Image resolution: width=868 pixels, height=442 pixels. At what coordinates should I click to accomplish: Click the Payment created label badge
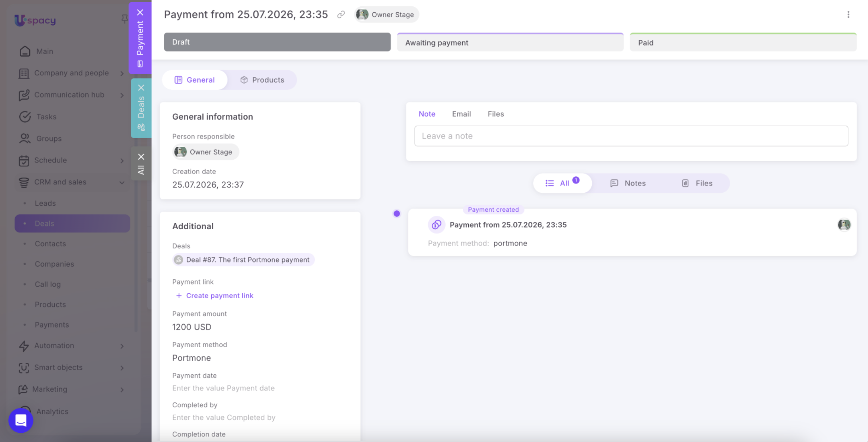click(x=493, y=209)
